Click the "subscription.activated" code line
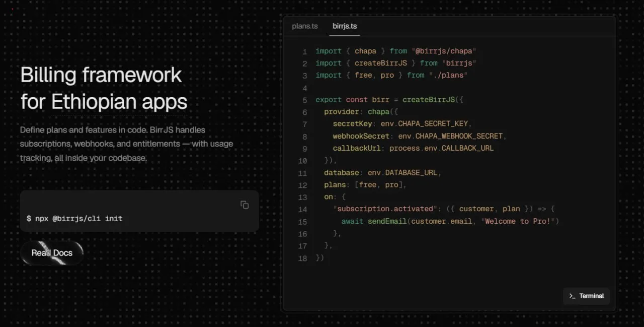This screenshot has height=327, width=644. 444,209
